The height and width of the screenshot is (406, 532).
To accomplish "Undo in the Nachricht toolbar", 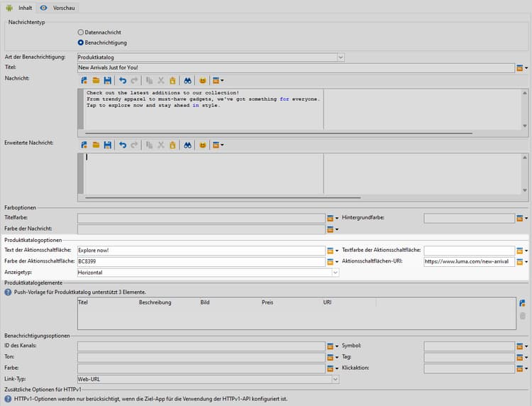I will click(x=123, y=80).
